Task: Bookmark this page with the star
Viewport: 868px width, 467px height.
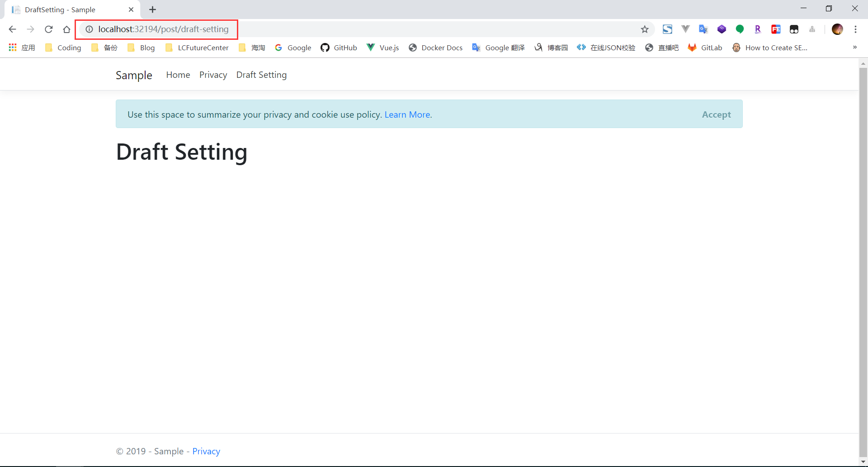Action: 645,29
